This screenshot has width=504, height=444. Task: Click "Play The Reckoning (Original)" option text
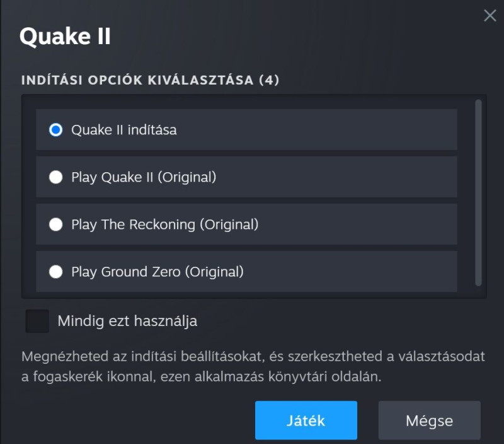164,225
